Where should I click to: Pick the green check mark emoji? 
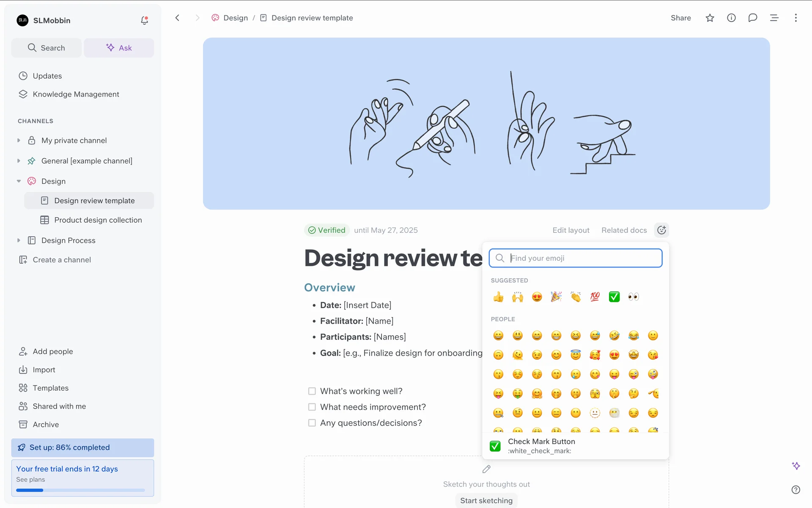(614, 297)
